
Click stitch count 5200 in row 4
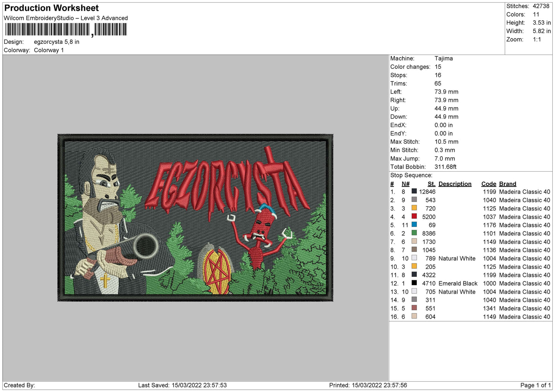(x=429, y=217)
